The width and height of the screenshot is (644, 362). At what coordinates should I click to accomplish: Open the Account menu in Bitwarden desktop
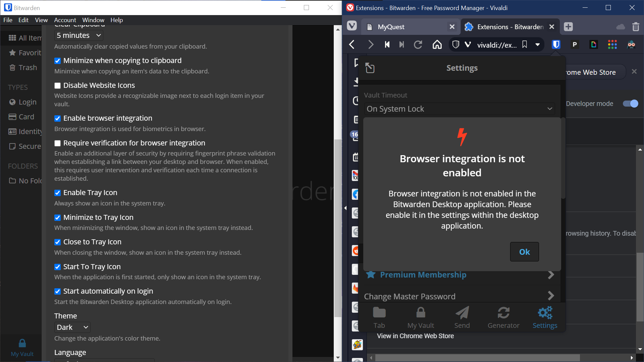(65, 20)
